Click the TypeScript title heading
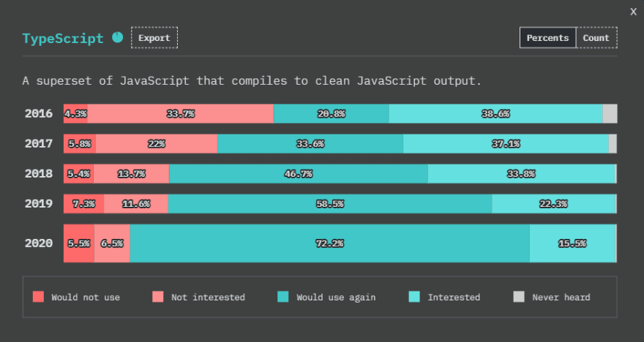 [x=63, y=38]
